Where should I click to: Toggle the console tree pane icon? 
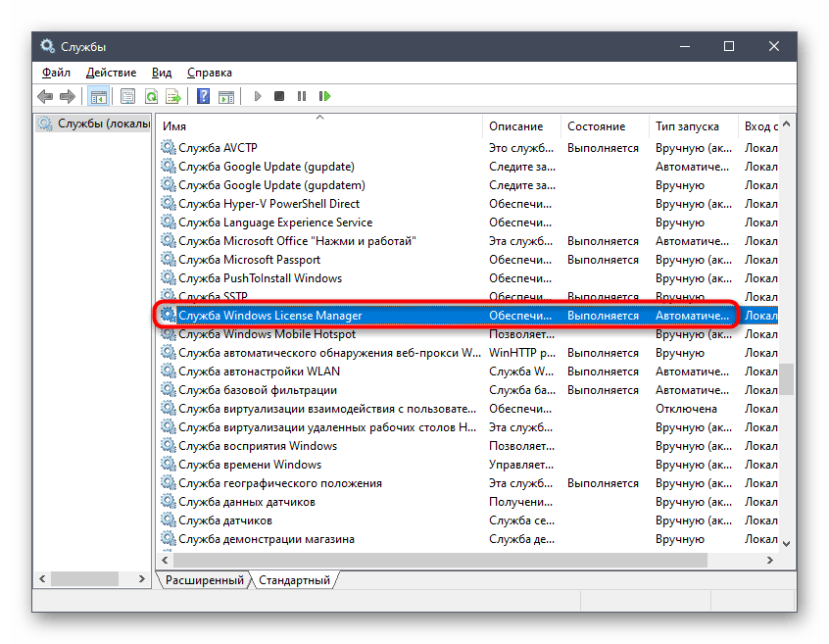tap(98, 96)
